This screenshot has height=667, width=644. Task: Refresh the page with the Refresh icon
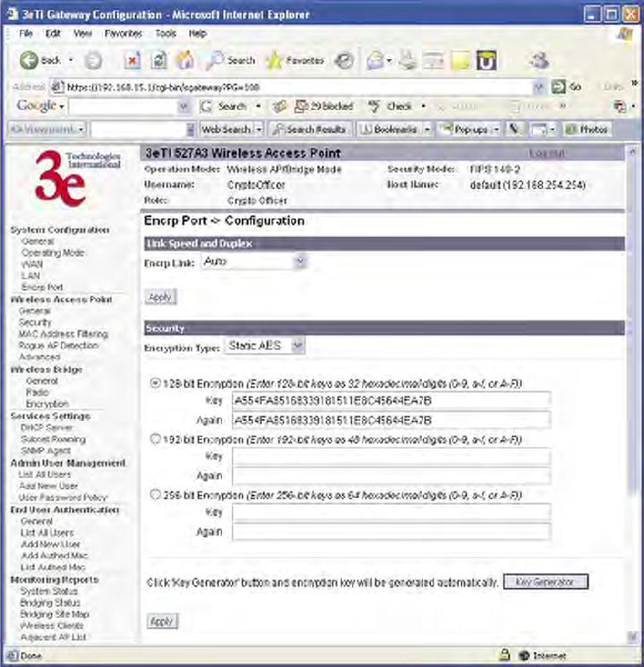click(x=159, y=60)
